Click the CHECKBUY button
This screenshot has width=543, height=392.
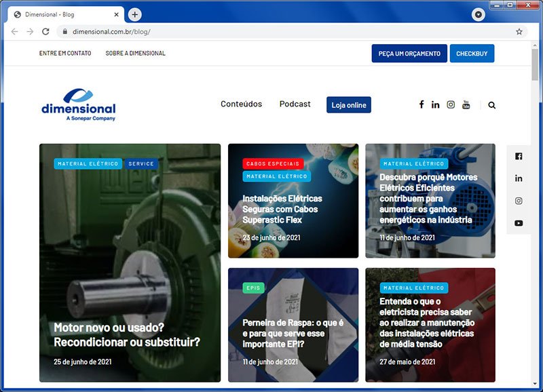[x=472, y=54]
